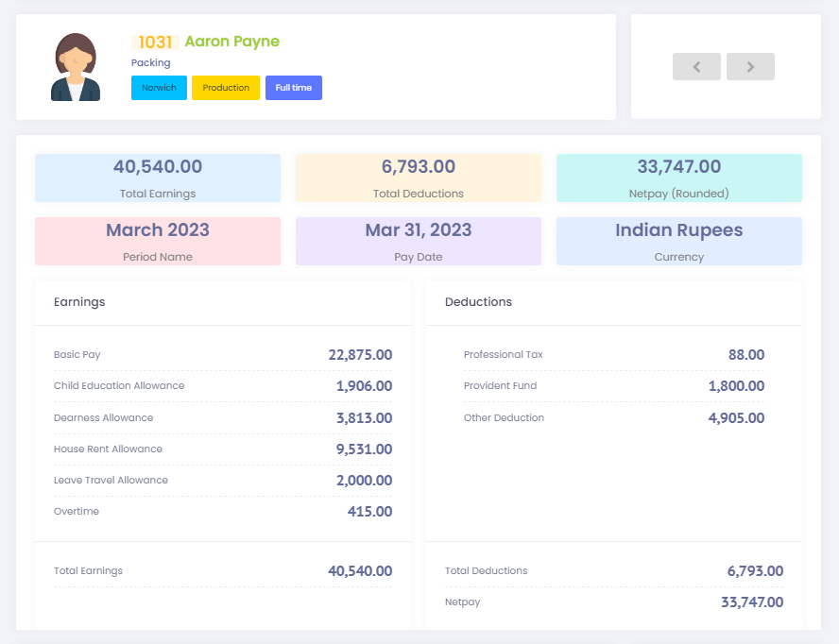The image size is (839, 644).
Task: Click the Pay Date card
Action: click(419, 241)
